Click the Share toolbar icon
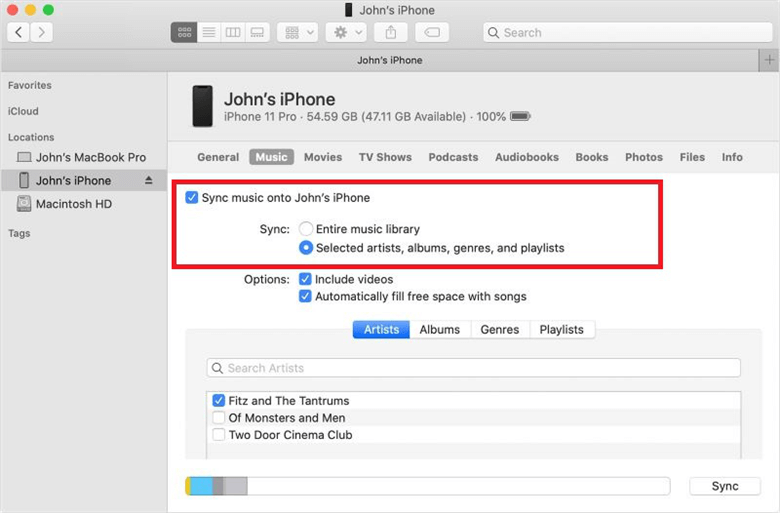 pos(388,33)
